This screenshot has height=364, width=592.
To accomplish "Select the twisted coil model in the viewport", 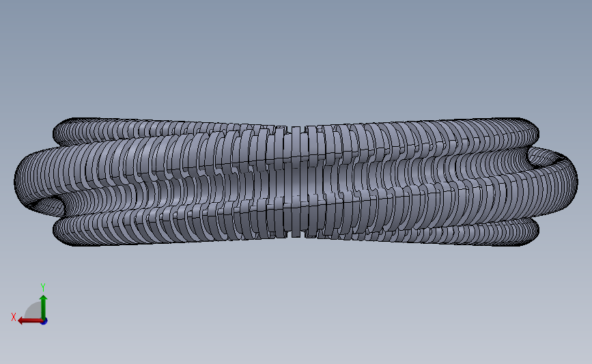I will 296,182.
